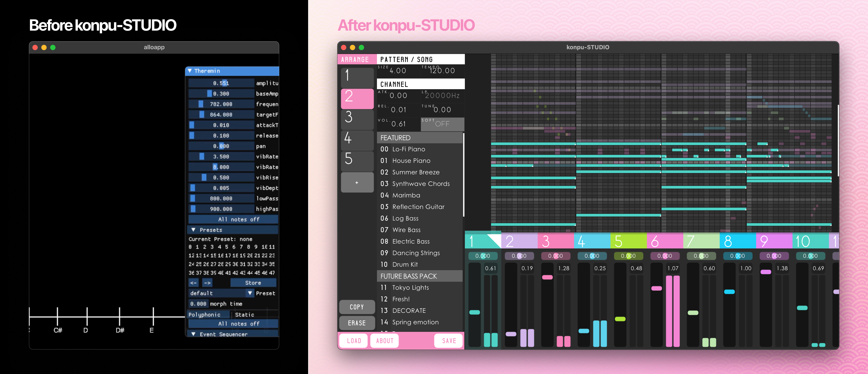Viewport: 868px width, 374px height.
Task: Collapse the Presets section in alloapp
Action: coord(193,230)
